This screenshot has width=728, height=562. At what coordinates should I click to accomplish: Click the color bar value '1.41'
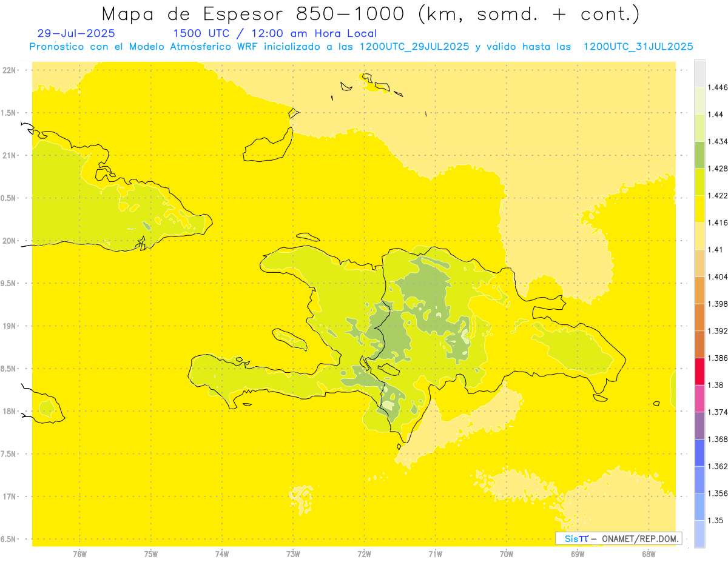click(x=716, y=250)
